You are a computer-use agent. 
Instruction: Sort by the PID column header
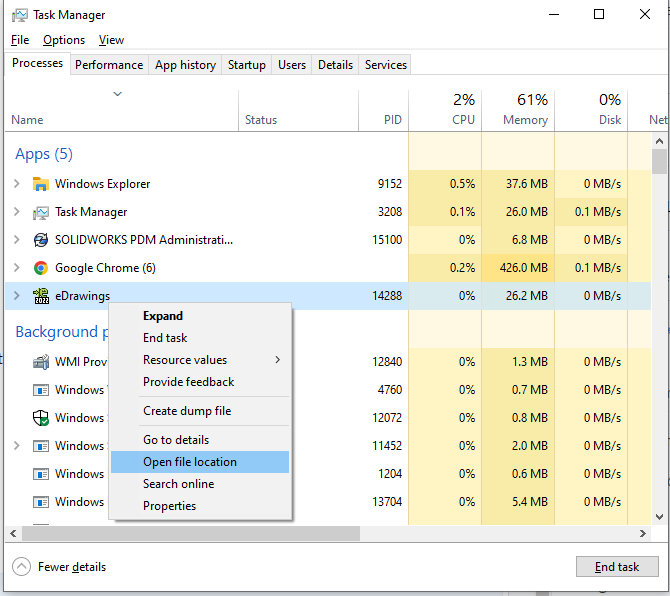point(384,110)
